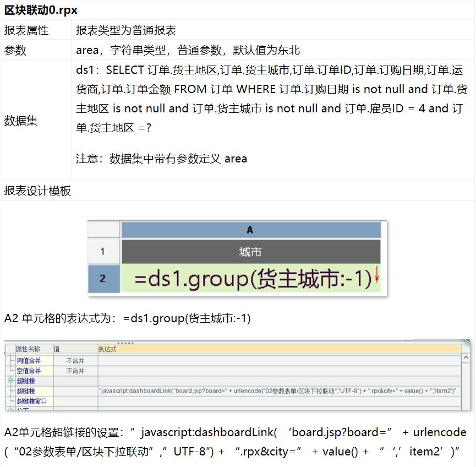476x467 pixels.
Task: Click the ds1: SELECT SQL statement text
Action: 272,99
